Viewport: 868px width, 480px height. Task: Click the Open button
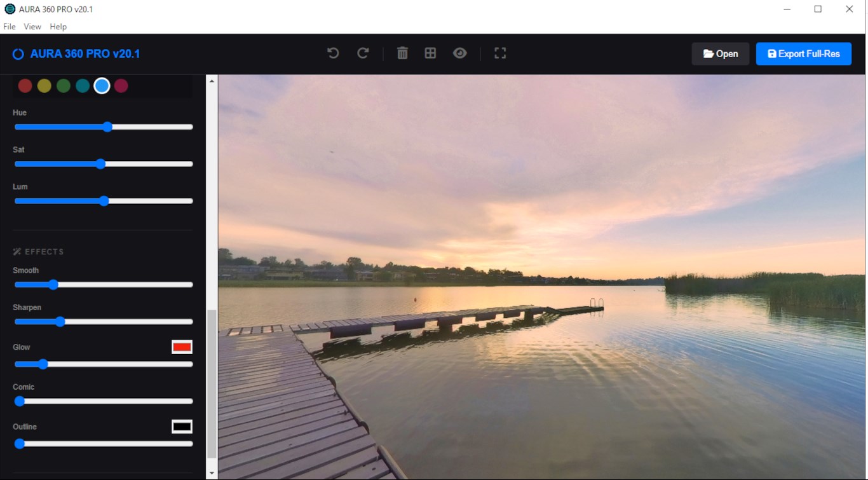click(721, 54)
